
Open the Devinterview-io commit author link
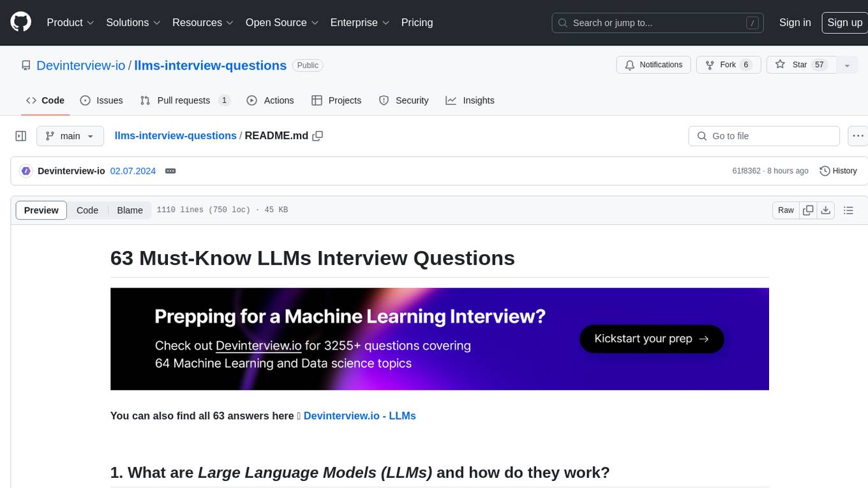[x=71, y=171]
